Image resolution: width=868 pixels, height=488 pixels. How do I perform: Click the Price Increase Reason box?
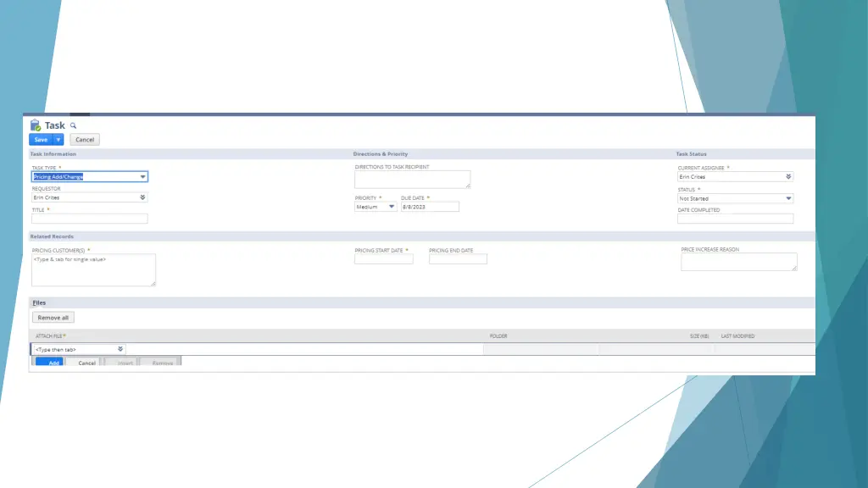[x=738, y=262]
